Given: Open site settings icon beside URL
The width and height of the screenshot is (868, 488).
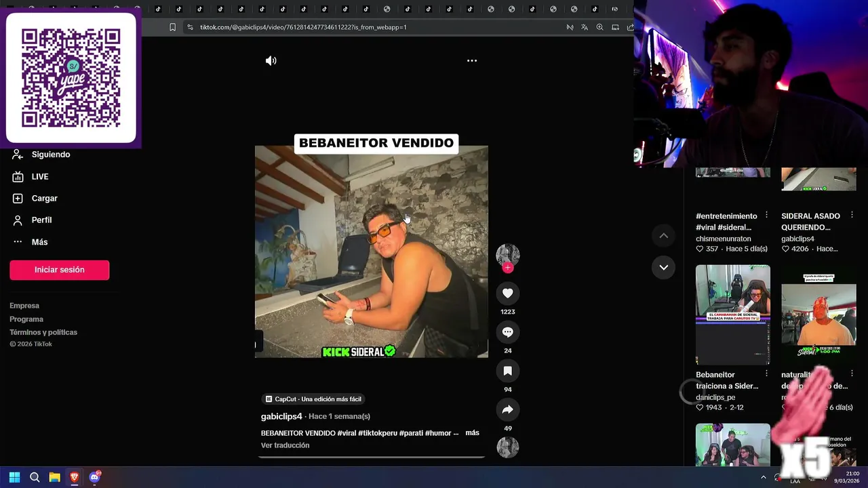Looking at the screenshot, I should coord(190,27).
